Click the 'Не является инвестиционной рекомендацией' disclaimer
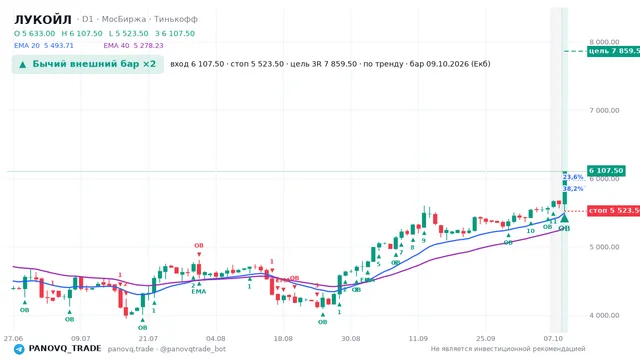640x360 pixels. tap(508, 349)
